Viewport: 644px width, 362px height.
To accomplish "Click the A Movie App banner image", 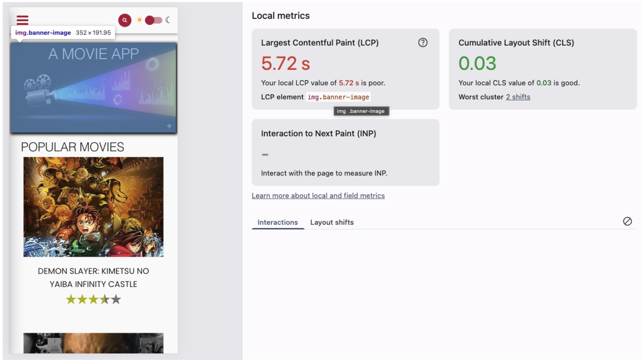I will coord(93,88).
